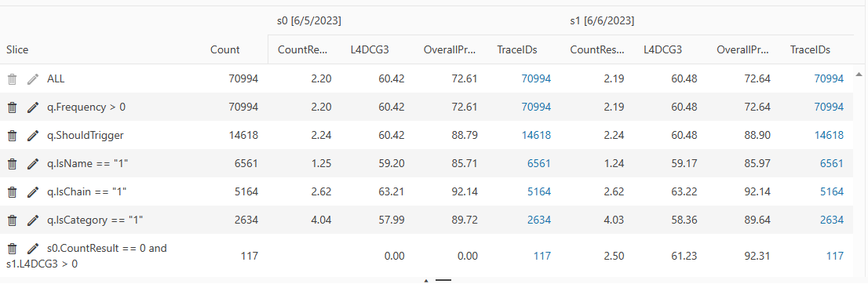This screenshot has width=868, height=284.
Task: Open s0 TraceIDs link 5164 for q.IsChain
Action: click(x=539, y=191)
